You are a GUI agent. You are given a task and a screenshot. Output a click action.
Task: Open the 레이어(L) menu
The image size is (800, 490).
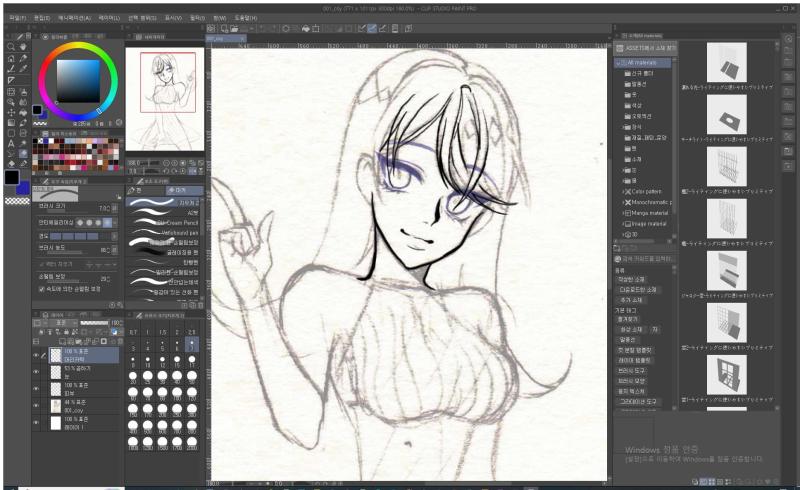(109, 18)
